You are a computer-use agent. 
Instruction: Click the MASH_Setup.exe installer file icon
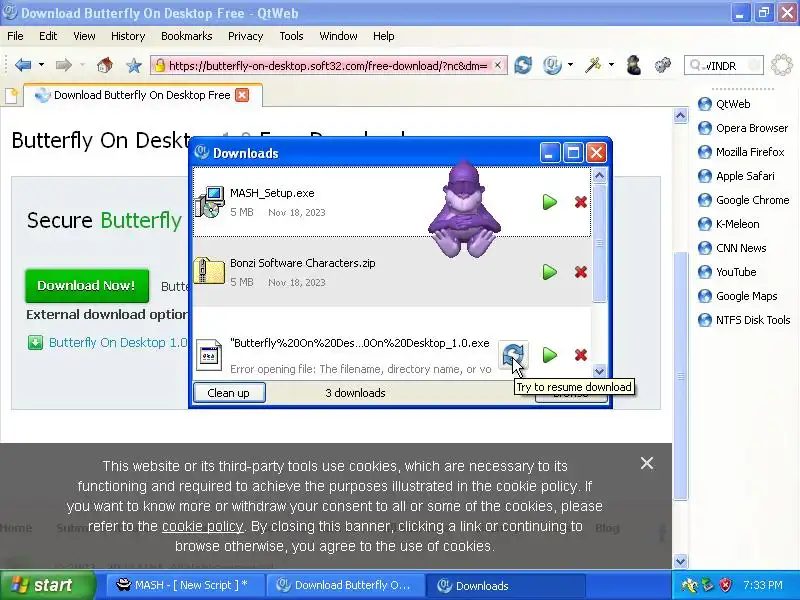(209, 202)
